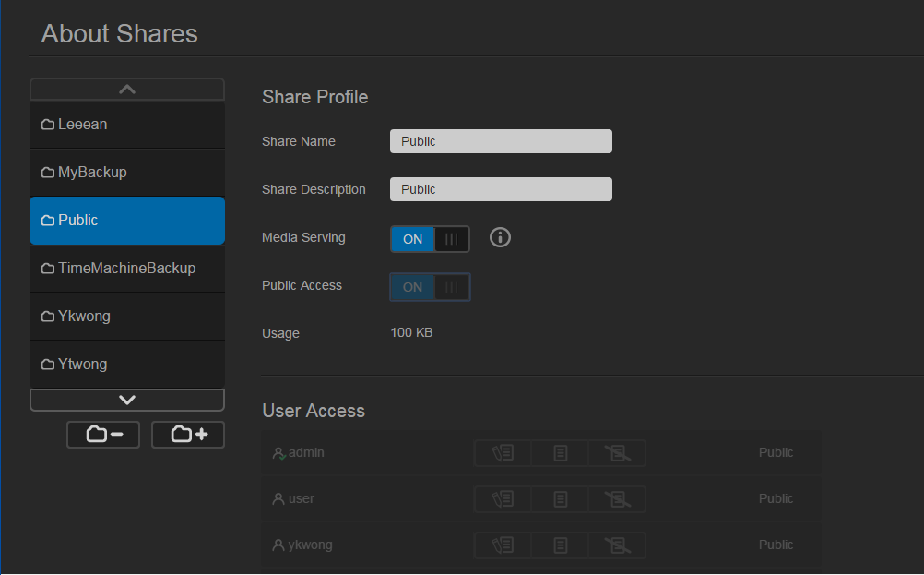Set read-only access for ykwong

click(x=560, y=545)
